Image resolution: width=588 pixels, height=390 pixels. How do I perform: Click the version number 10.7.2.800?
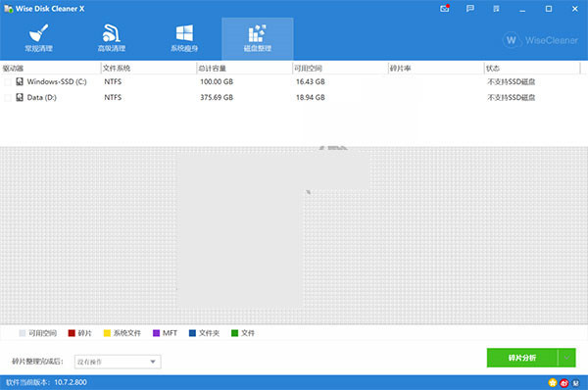(71, 382)
